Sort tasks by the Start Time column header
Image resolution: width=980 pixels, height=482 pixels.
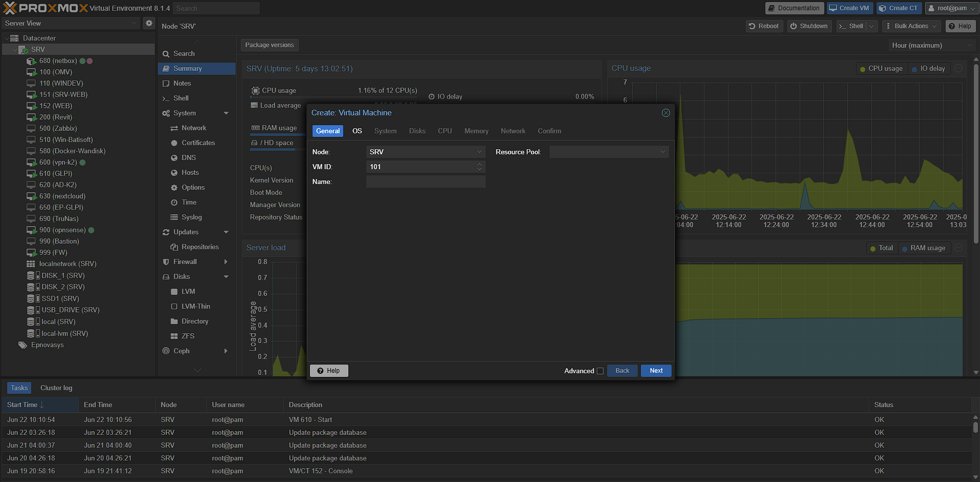tap(40, 405)
